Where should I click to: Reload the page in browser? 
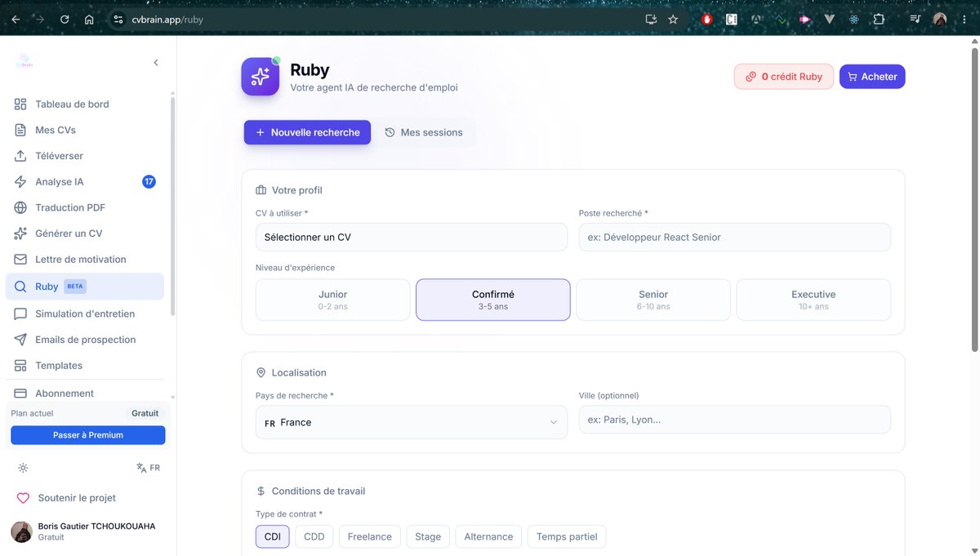[65, 20]
